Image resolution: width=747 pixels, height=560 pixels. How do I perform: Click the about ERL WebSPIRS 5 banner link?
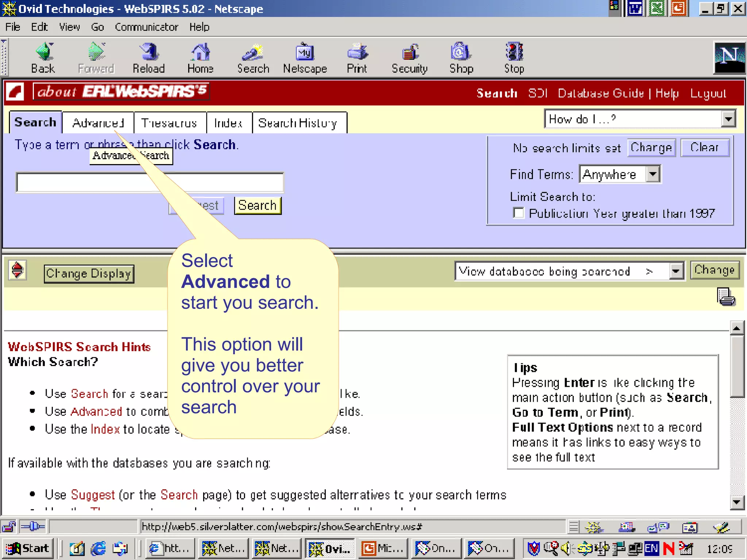coord(121,92)
